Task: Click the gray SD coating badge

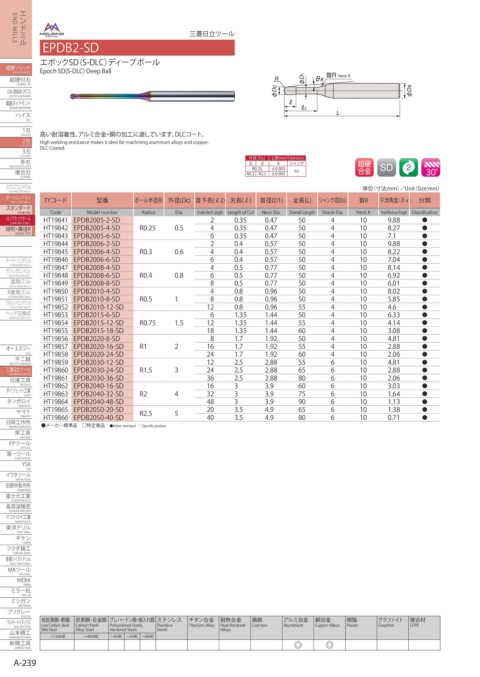Action: (386, 168)
